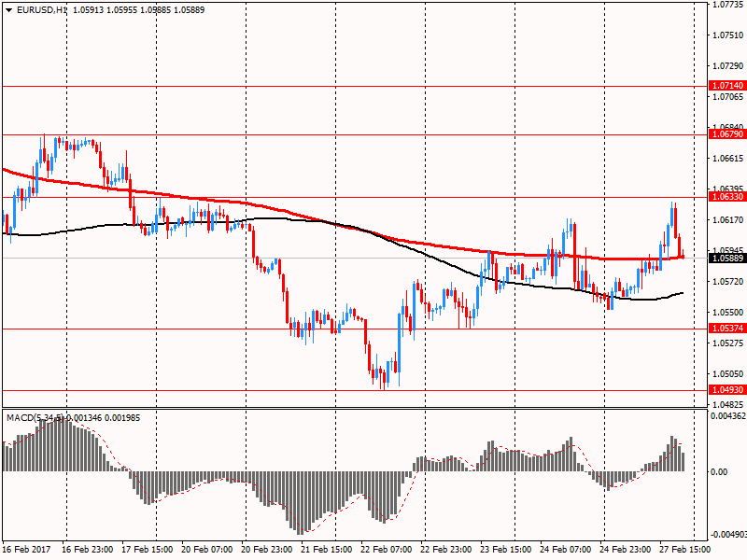747x560 pixels.
Task: Click the 1.06170 price scale value
Action: click(x=727, y=220)
